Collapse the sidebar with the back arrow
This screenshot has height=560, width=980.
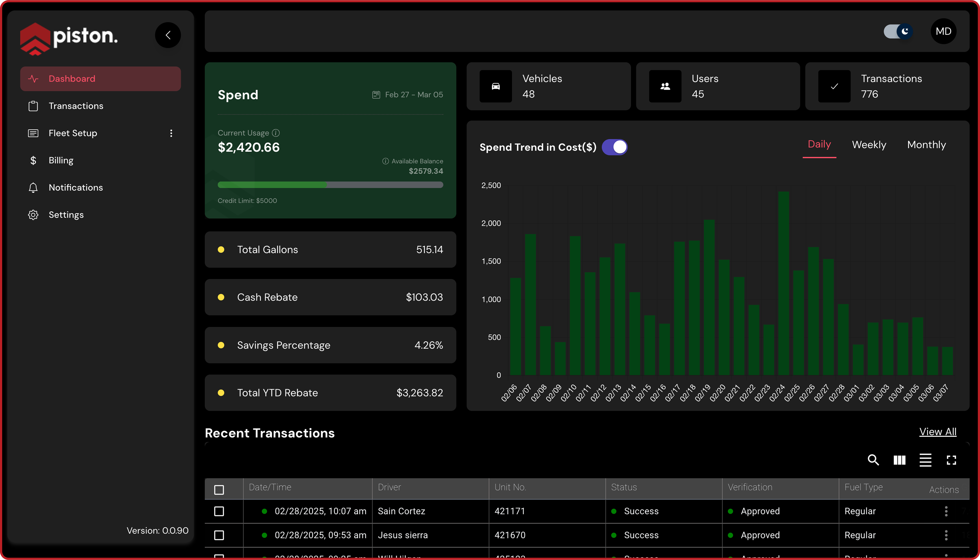168,35
